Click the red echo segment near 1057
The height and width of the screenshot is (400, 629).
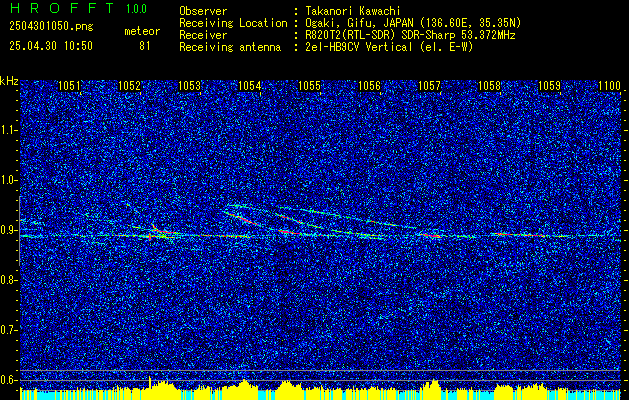tap(430, 236)
